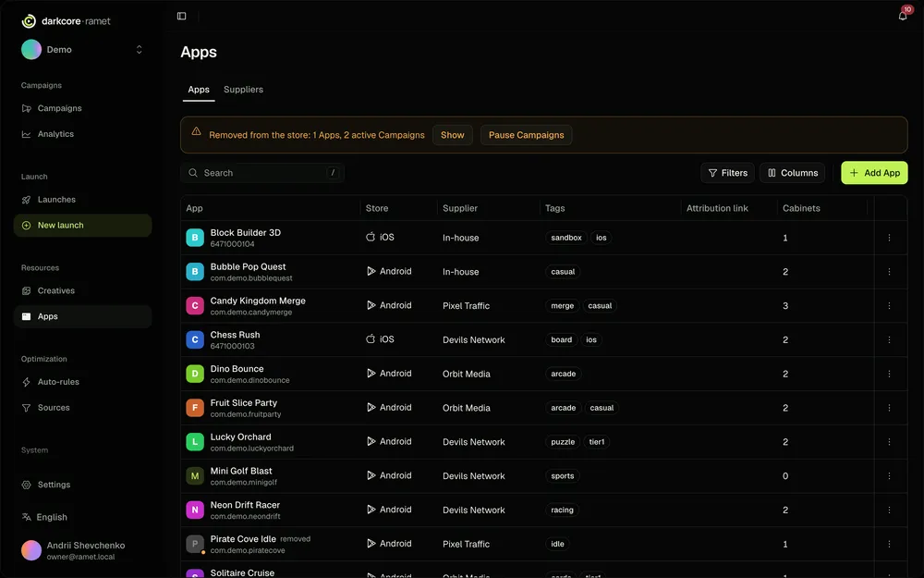Image resolution: width=924 pixels, height=578 pixels.
Task: Click the darkcore ramet logo icon
Action: 29,21
